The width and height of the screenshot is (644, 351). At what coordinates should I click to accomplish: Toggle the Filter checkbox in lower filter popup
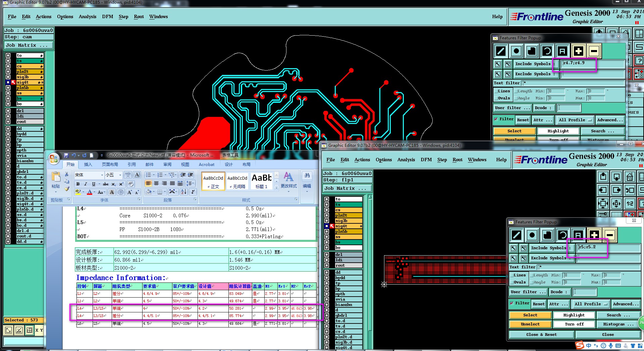pyautogui.click(x=512, y=303)
